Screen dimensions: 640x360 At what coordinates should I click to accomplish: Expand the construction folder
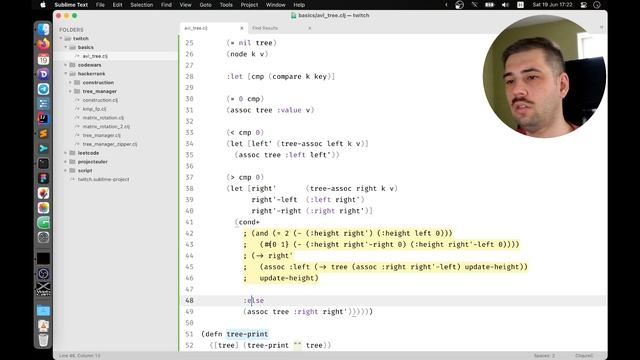70,82
